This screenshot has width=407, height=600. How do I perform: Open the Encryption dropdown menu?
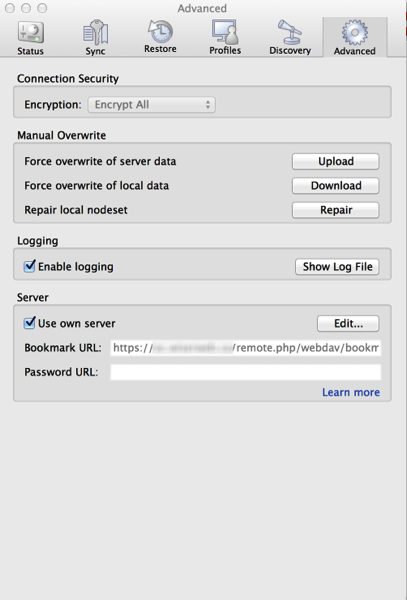point(151,104)
